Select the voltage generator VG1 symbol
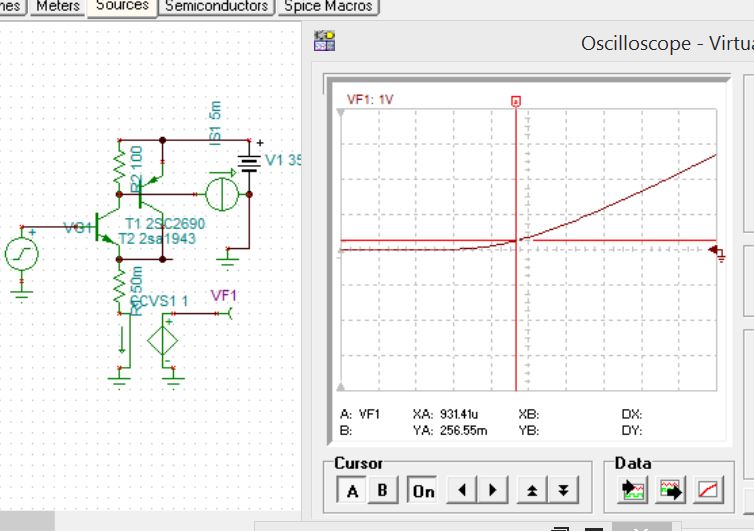This screenshot has height=531, width=754. point(22,254)
